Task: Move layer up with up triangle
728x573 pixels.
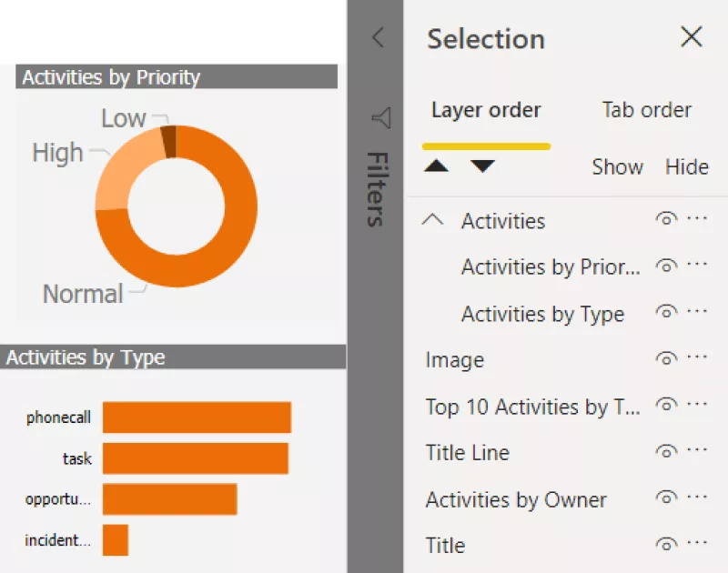Action: pyautogui.click(x=437, y=166)
